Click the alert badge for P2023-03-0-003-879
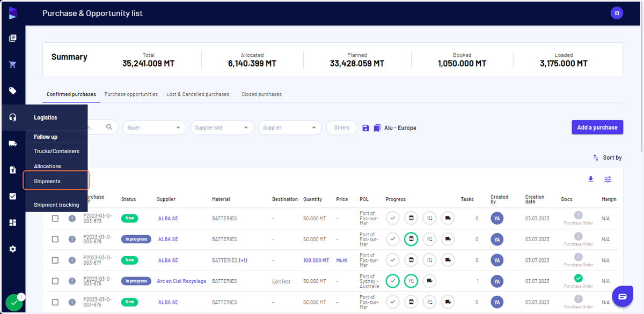 pyautogui.click(x=72, y=218)
